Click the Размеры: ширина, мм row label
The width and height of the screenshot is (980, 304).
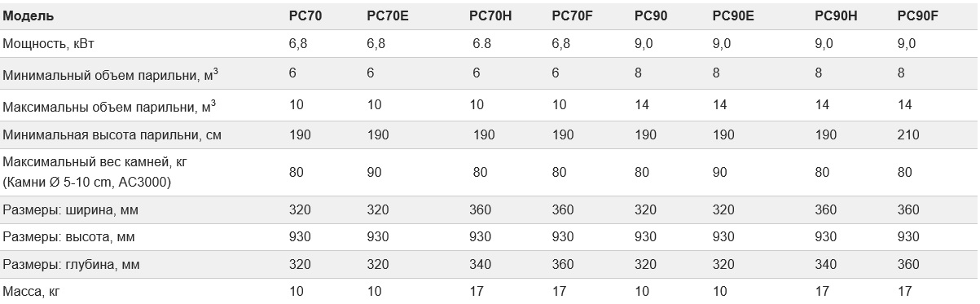pyautogui.click(x=71, y=210)
